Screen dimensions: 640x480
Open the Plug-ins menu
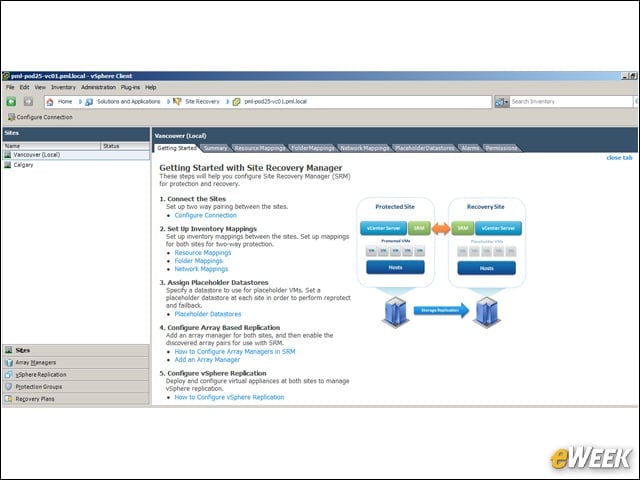(130, 87)
